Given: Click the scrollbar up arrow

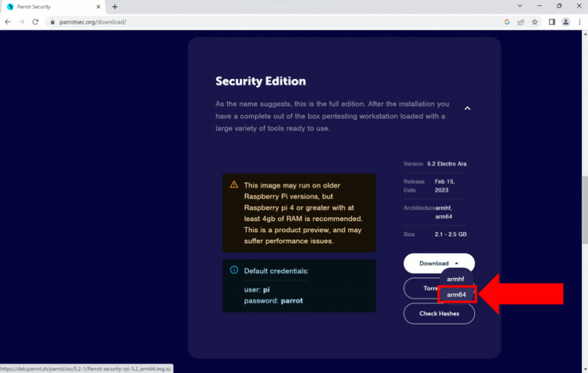Looking at the screenshot, I should (x=585, y=34).
